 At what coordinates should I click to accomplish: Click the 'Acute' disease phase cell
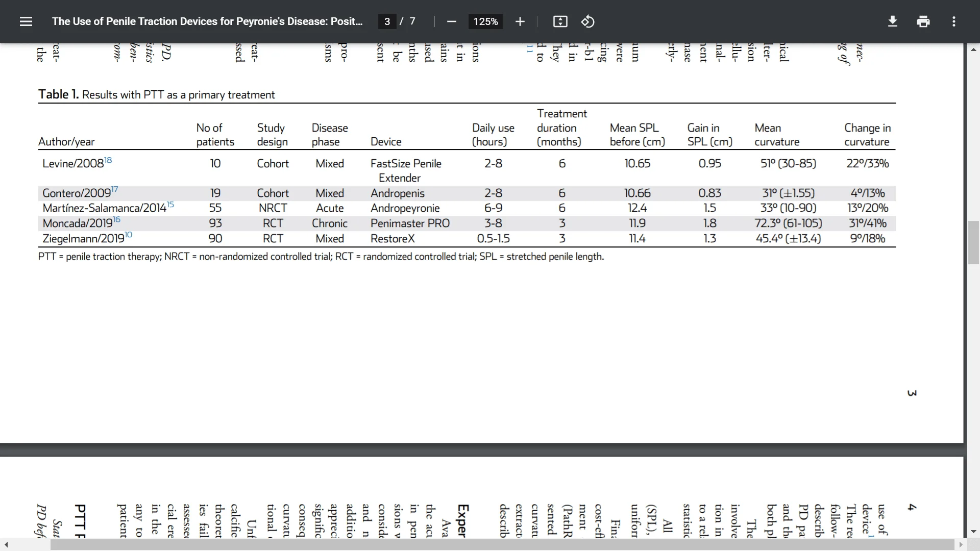(x=330, y=208)
